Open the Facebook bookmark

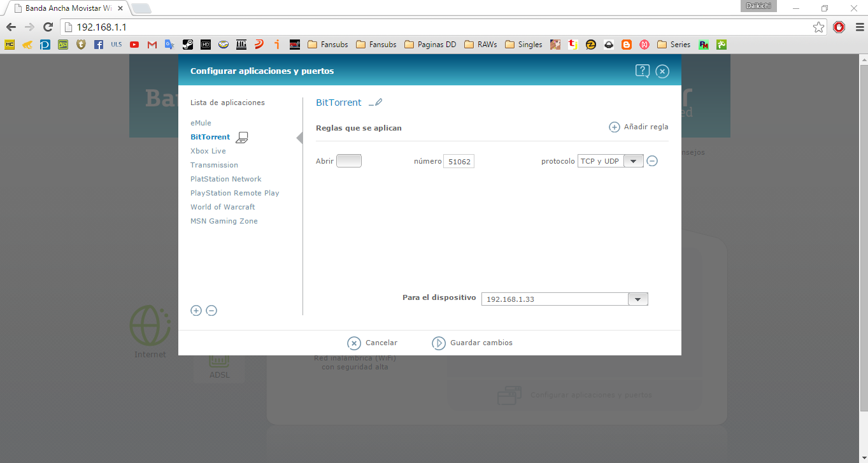pos(99,45)
